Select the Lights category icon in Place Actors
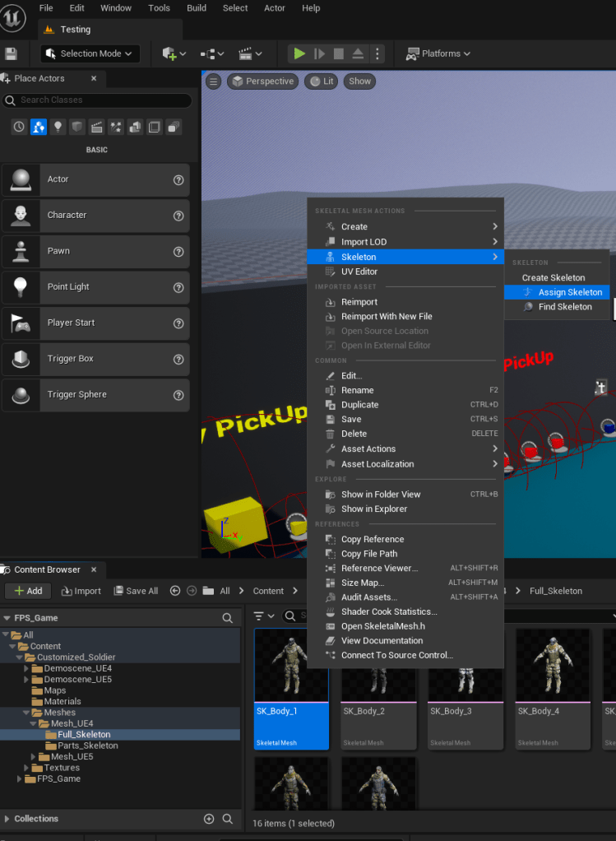This screenshot has width=616, height=841. pos(58,127)
